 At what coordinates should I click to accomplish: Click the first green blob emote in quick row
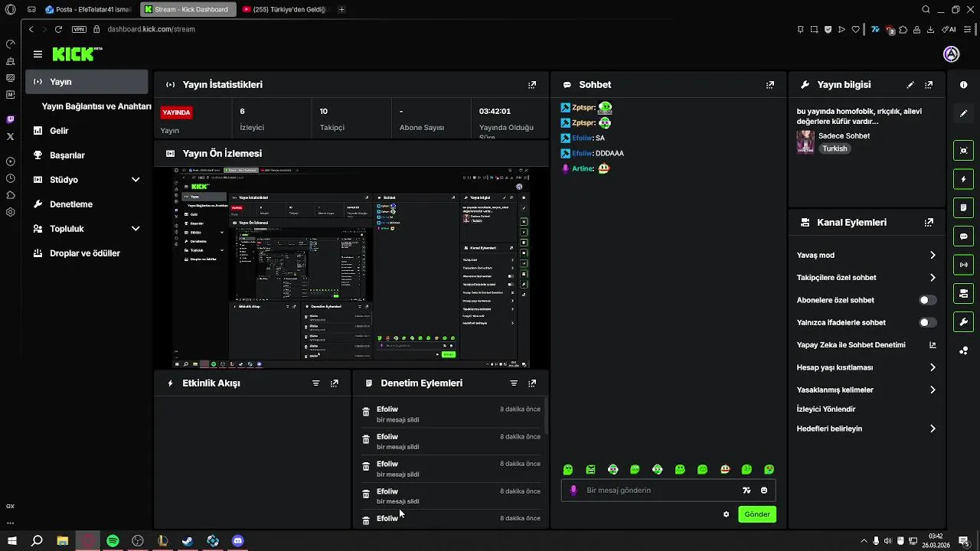[x=568, y=469]
